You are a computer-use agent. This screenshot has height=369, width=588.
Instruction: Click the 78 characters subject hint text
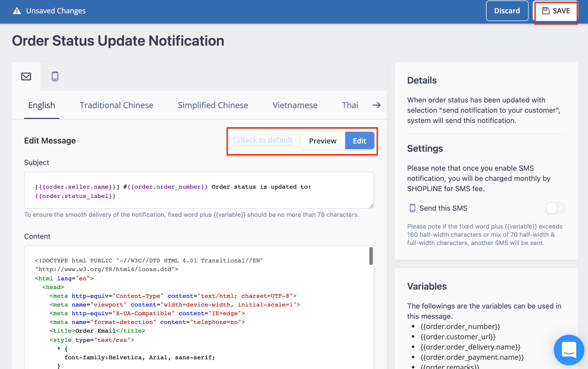tap(192, 215)
